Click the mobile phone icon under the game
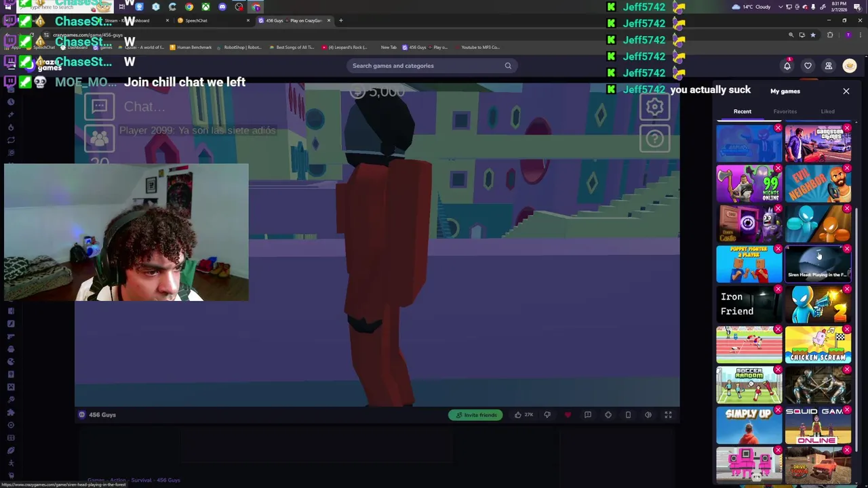Screen dimensions: 868x488 pos(628,415)
